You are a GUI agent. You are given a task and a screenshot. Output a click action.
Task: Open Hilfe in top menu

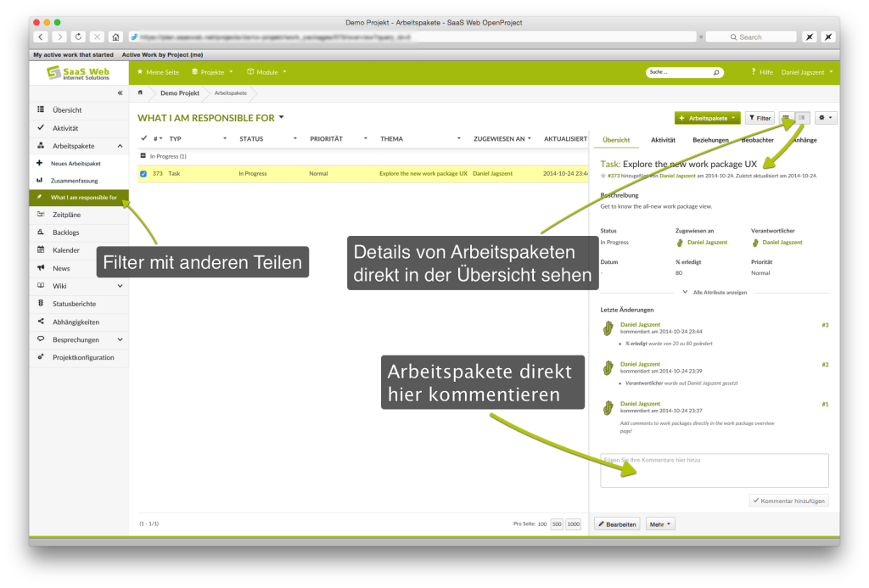(762, 72)
